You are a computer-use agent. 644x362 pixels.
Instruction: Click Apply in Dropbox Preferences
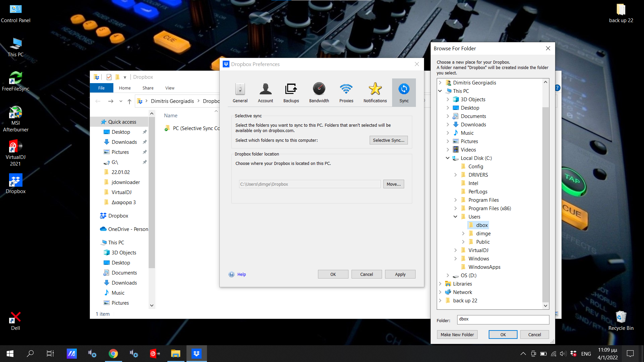coord(400,274)
